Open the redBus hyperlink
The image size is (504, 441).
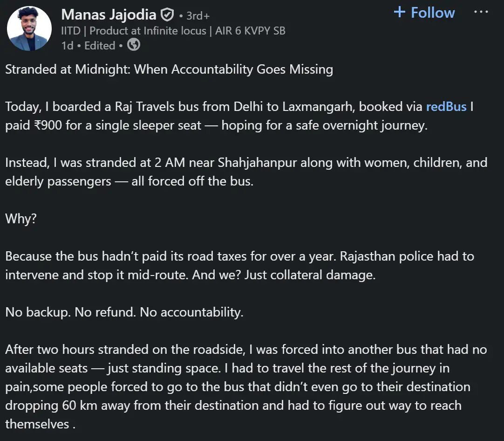446,106
